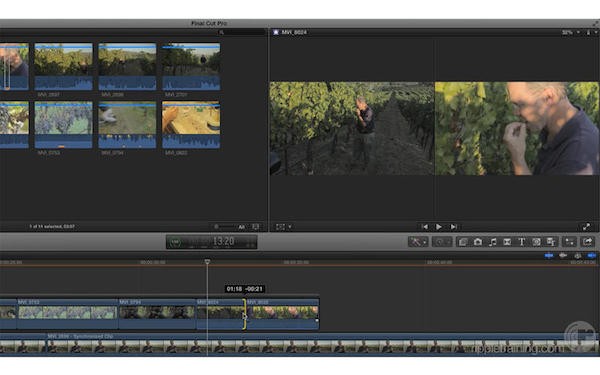Open the viewer transform tool dropdown arrow
Image resolution: width=600 pixels, height=375 pixels.
click(290, 227)
